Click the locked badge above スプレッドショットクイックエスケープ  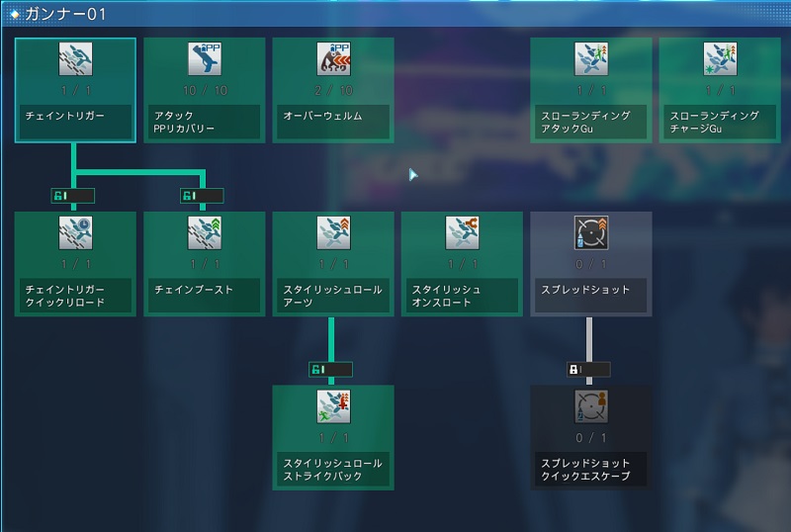(x=588, y=370)
